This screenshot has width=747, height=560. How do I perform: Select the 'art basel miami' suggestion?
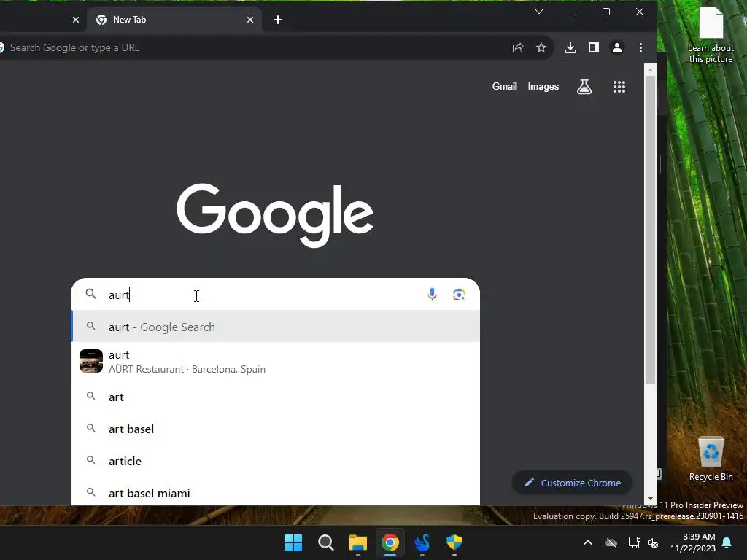[x=275, y=492]
